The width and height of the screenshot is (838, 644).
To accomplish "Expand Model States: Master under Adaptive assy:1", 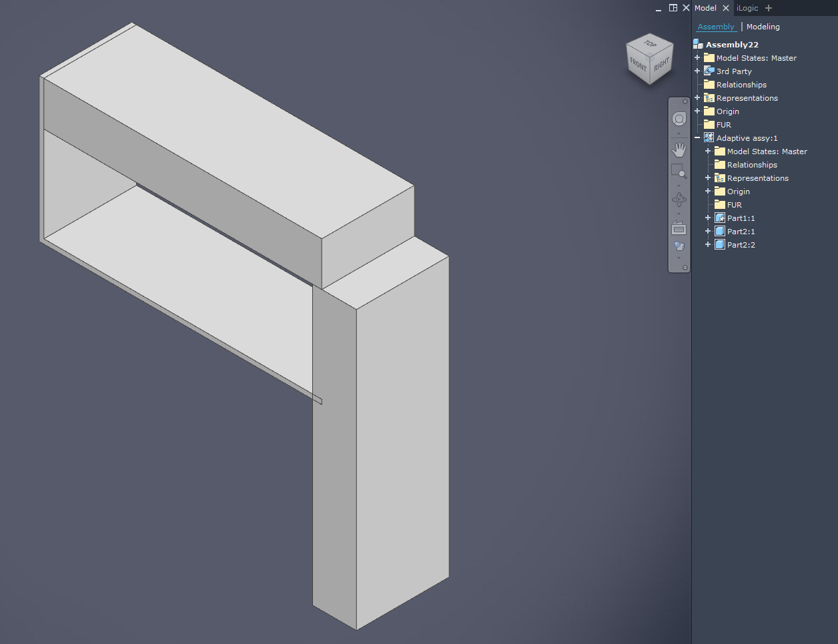I will pos(708,151).
